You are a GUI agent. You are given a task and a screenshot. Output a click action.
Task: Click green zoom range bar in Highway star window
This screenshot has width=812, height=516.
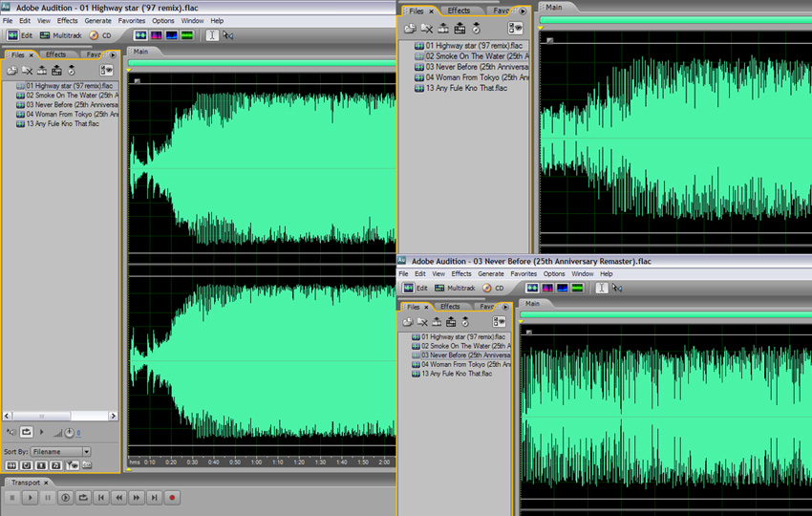[x=262, y=63]
